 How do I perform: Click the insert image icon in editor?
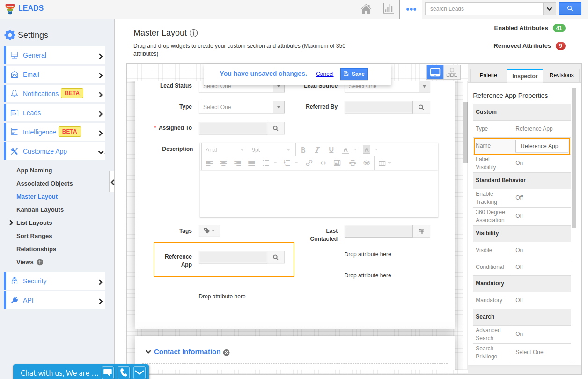click(337, 163)
